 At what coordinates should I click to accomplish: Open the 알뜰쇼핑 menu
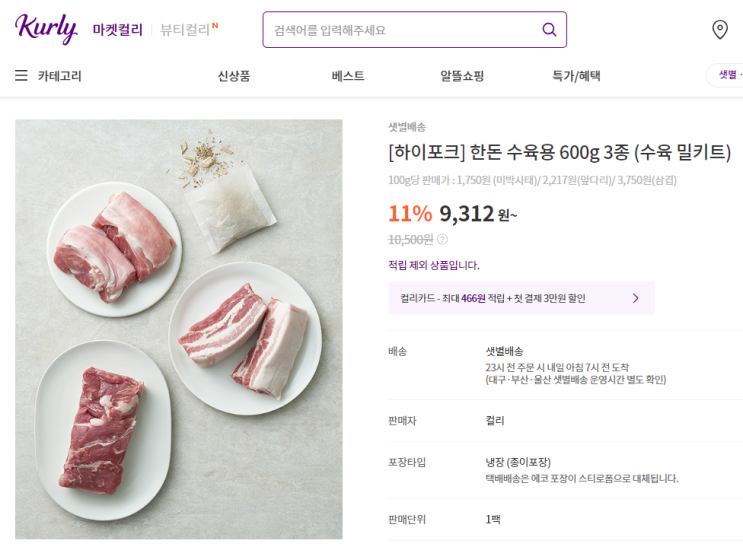[462, 76]
